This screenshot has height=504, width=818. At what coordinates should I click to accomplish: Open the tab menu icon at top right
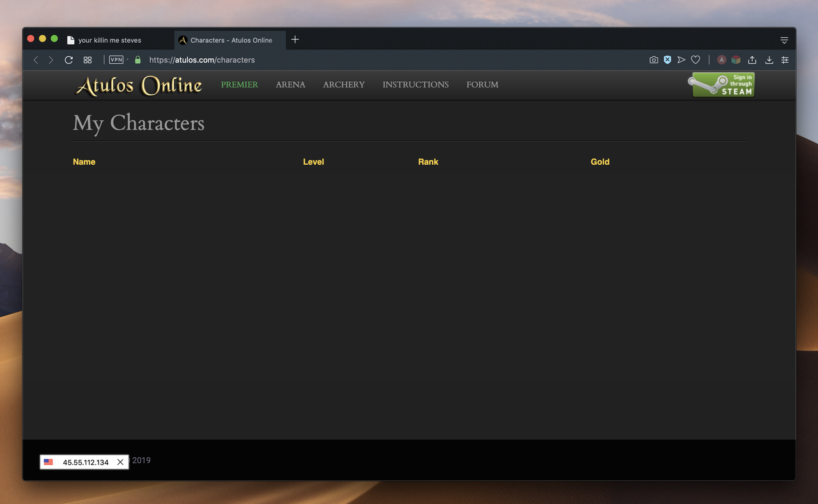point(784,40)
